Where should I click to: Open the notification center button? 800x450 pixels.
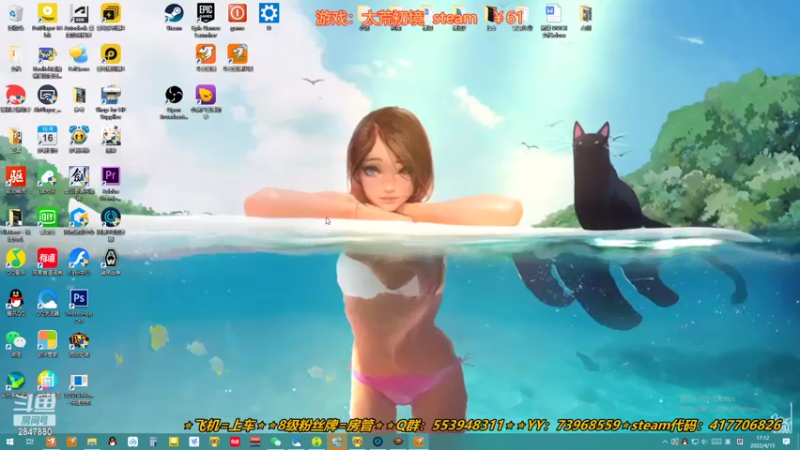click(x=786, y=442)
